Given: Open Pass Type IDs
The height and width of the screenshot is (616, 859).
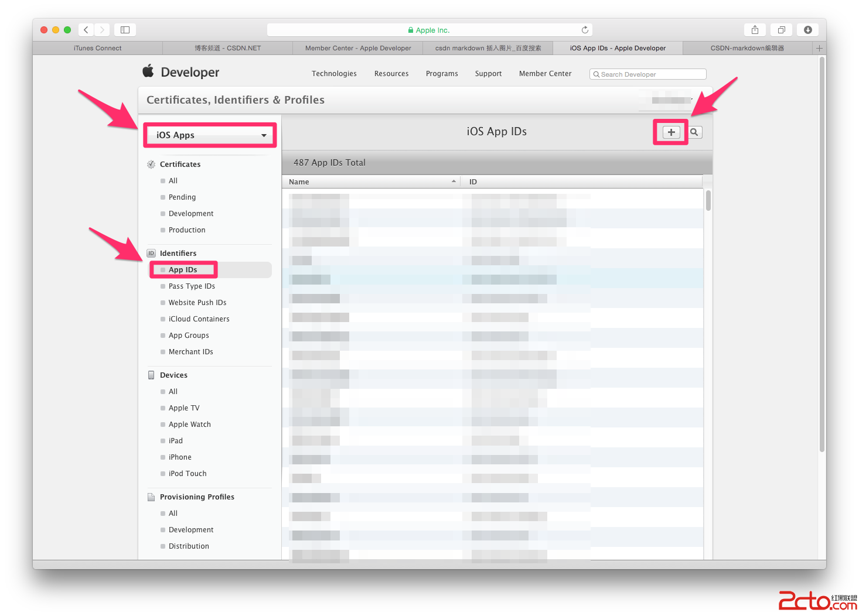Looking at the screenshot, I should pos(192,286).
